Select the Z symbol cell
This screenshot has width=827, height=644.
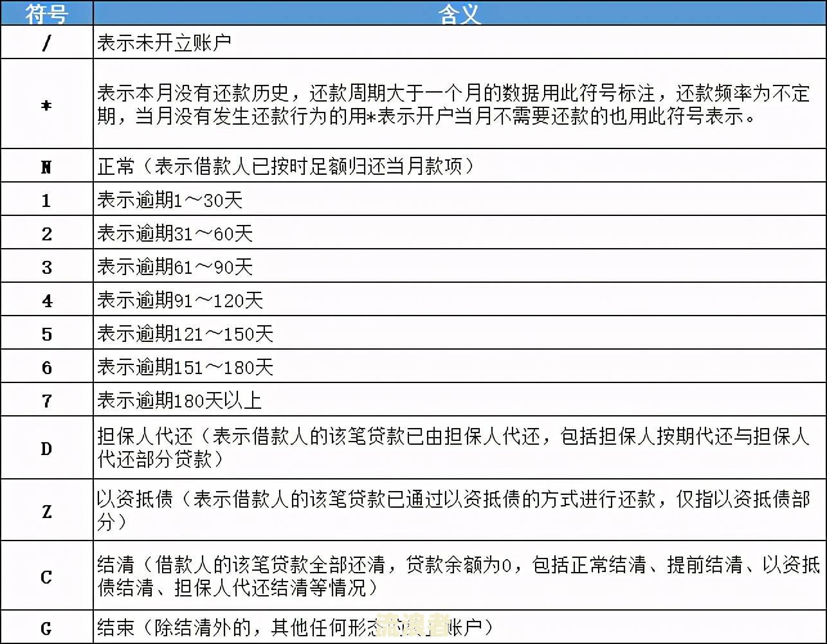[x=46, y=510]
